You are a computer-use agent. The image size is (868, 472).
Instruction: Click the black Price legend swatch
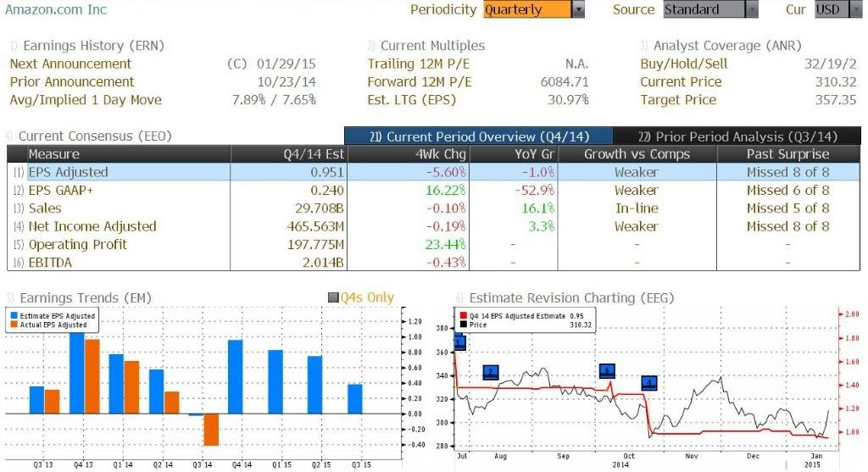pos(464,325)
